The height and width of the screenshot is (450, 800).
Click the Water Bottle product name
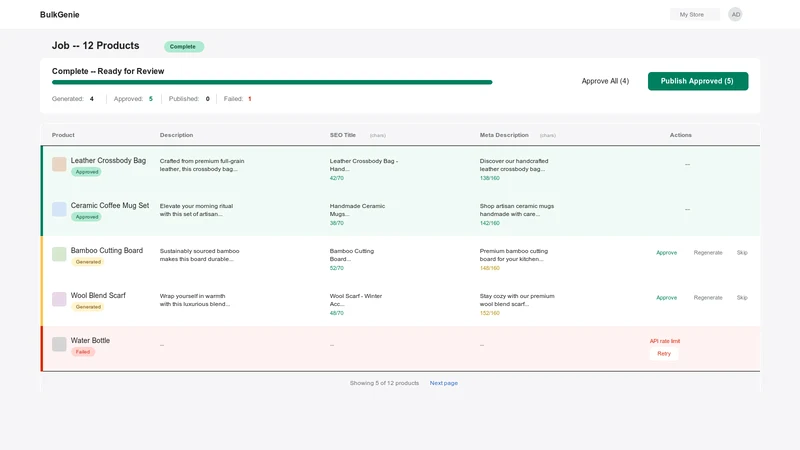(90, 340)
